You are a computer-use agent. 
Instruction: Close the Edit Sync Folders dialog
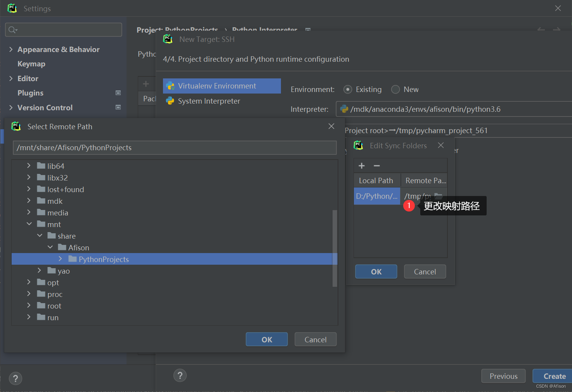(x=441, y=145)
